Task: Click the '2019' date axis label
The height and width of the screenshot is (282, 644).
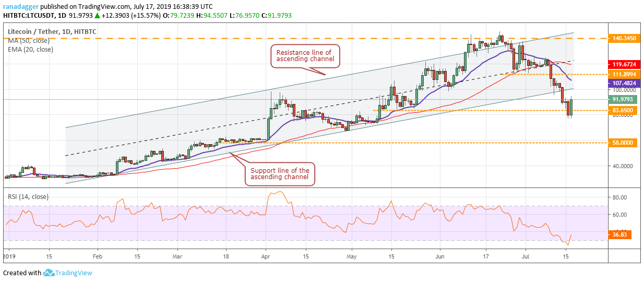Action: tap(9, 256)
